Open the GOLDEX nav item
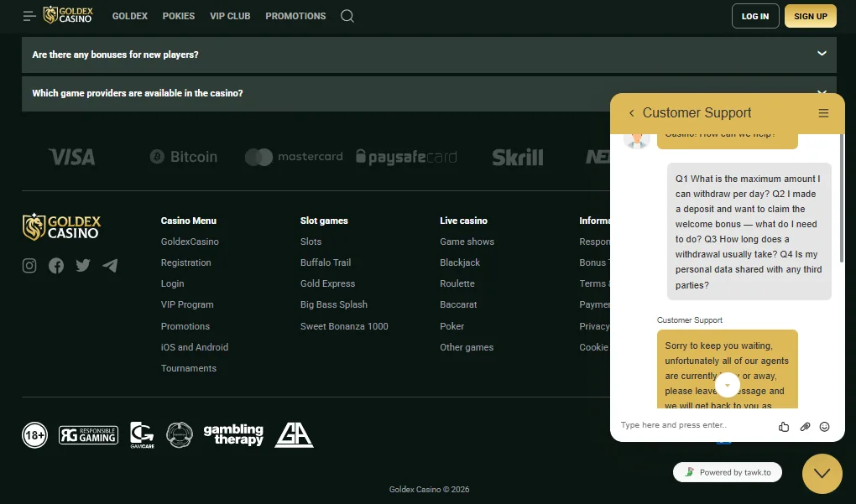This screenshot has width=856, height=504. pyautogui.click(x=130, y=16)
